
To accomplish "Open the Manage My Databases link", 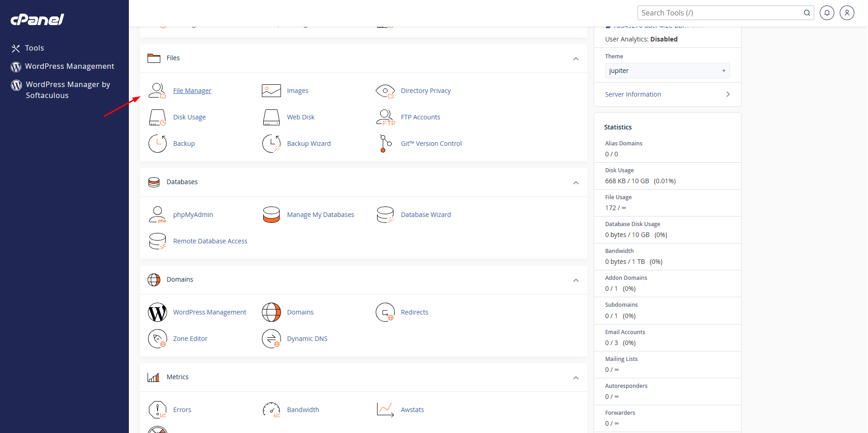I will coord(321,215).
